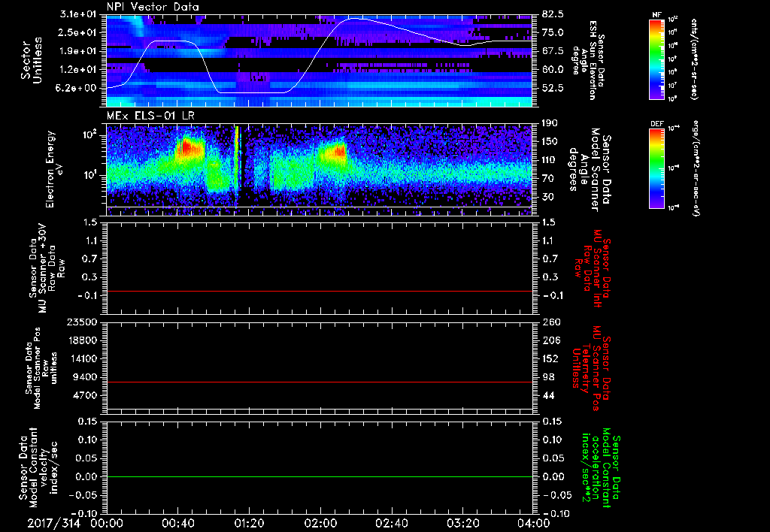Screen dimensions: 770x532
Task: Click the '75.0' sun elevation tick
Action: [553, 32]
